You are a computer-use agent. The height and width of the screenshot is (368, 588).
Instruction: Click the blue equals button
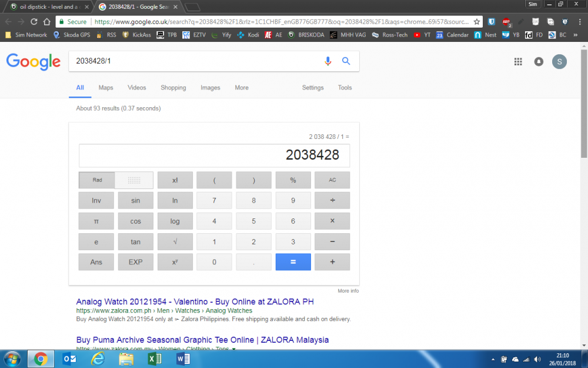click(x=293, y=262)
